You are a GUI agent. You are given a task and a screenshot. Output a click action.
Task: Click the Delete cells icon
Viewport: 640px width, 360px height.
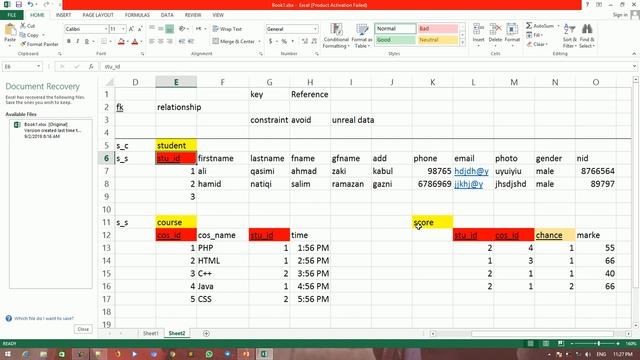click(495, 29)
